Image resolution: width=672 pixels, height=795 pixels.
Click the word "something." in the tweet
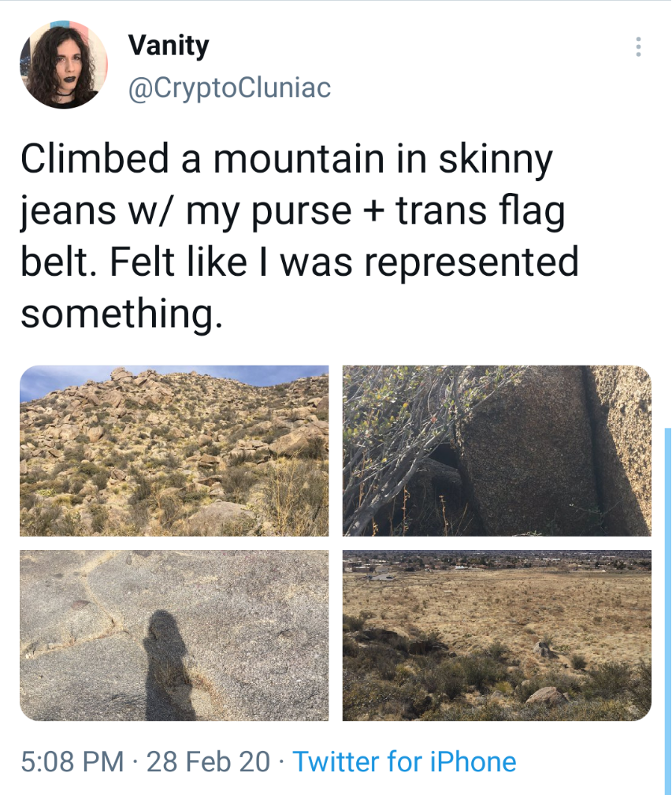point(121,314)
